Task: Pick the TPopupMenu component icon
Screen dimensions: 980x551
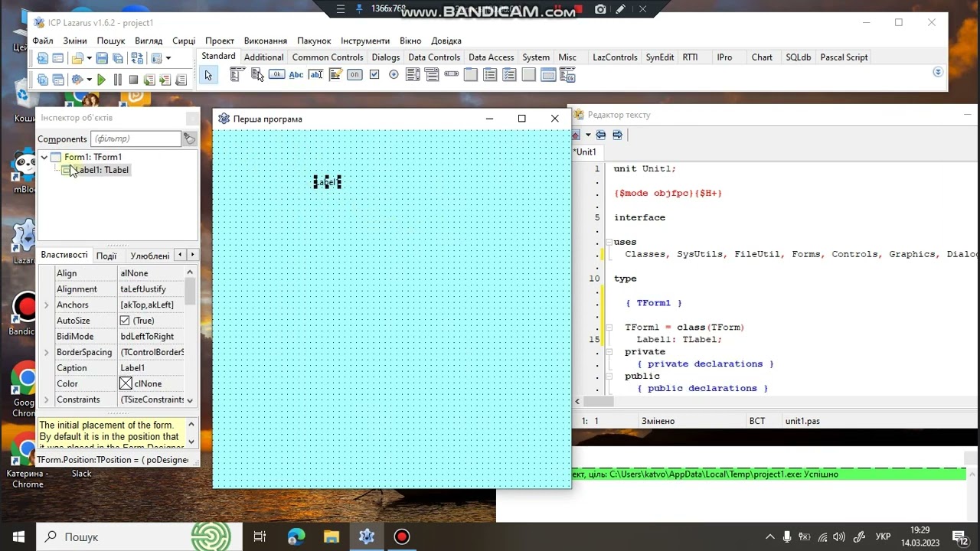Action: pos(258,74)
